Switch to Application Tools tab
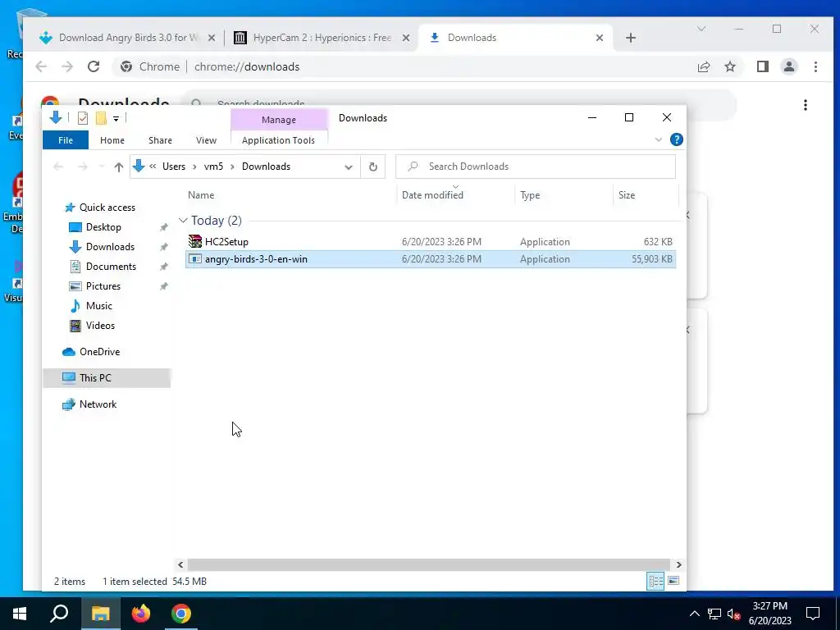The image size is (840, 630). (279, 140)
